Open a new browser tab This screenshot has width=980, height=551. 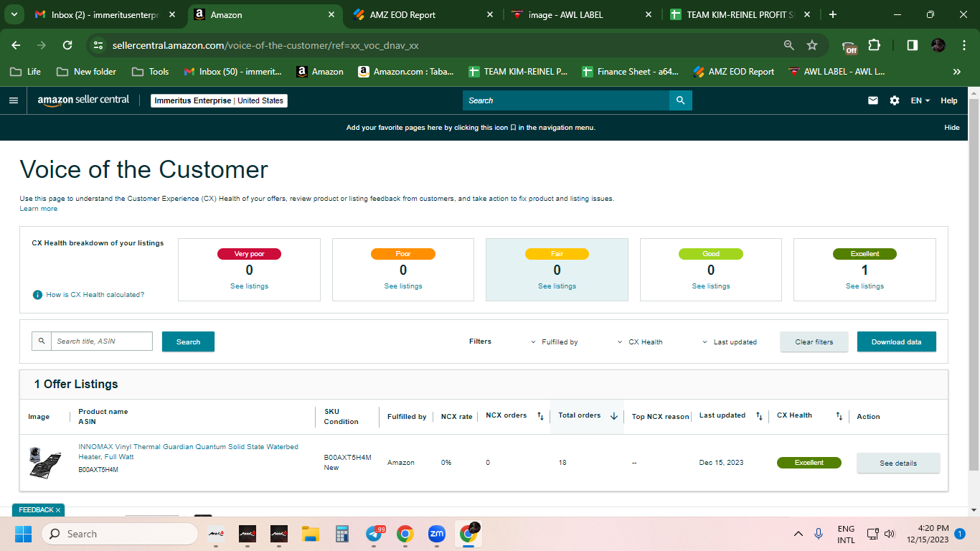tap(832, 14)
